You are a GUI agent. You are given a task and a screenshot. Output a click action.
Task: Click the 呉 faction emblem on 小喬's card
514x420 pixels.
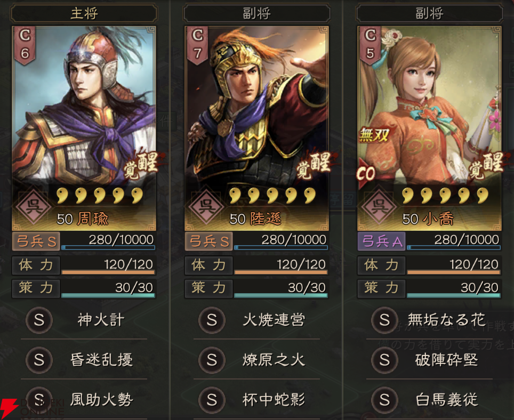click(379, 207)
